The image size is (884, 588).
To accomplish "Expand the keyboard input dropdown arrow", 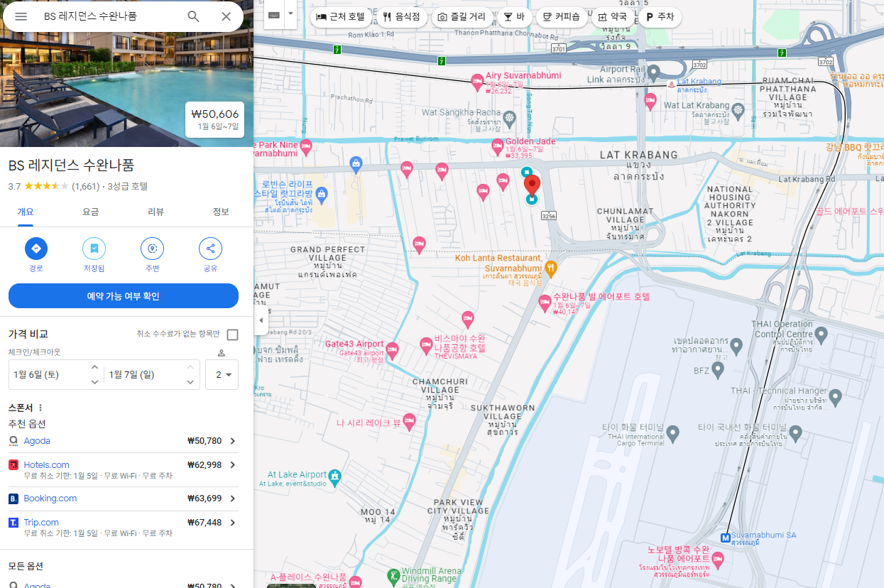I will tap(290, 15).
